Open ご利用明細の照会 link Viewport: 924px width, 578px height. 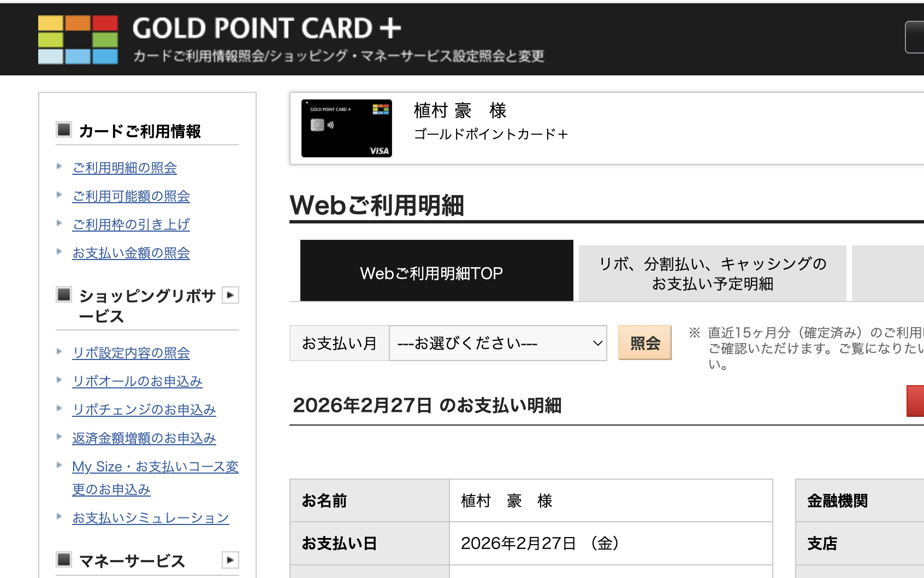tap(125, 168)
